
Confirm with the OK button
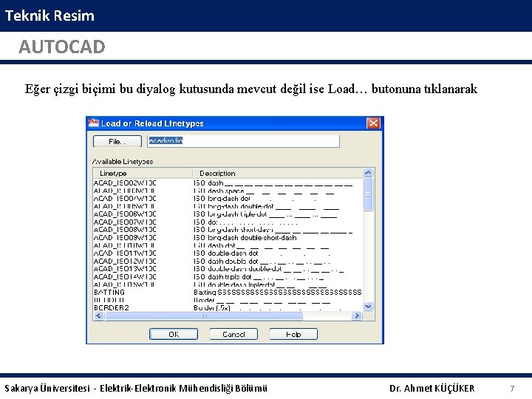point(174,334)
